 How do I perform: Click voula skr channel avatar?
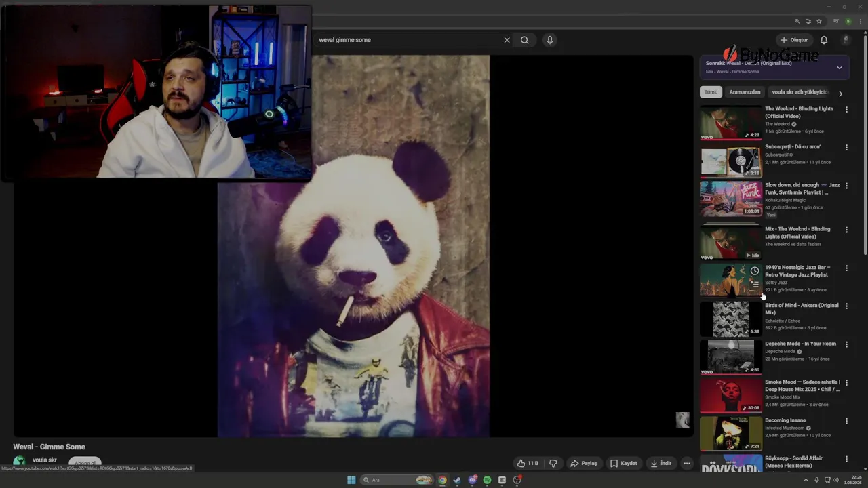19,461
